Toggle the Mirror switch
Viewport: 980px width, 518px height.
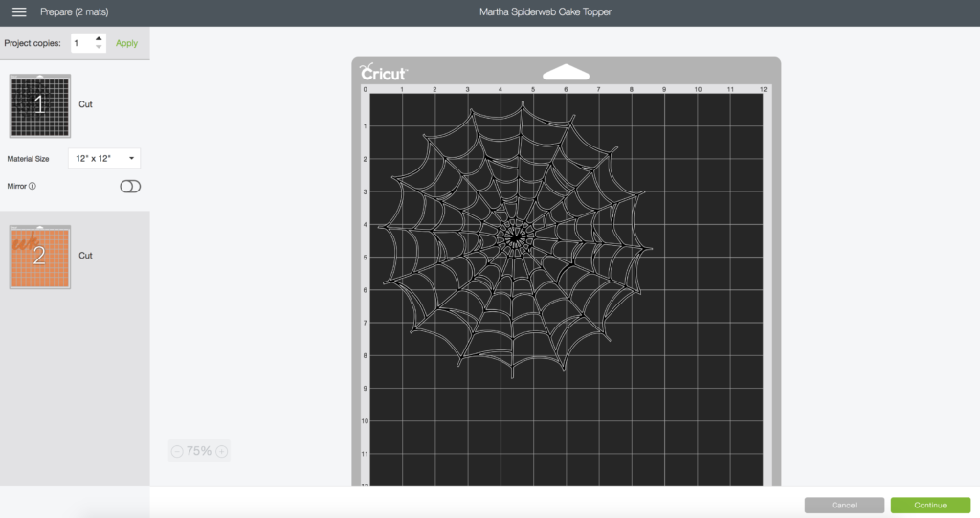point(130,187)
